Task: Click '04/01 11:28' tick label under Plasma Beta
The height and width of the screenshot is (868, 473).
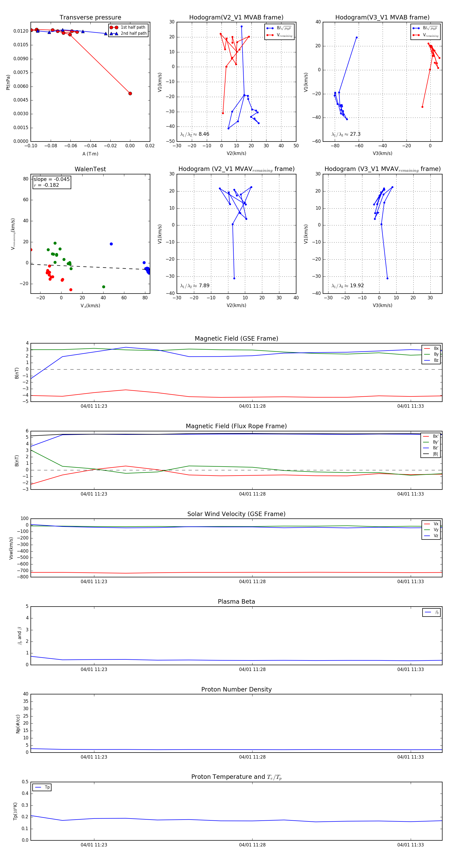Action: click(x=252, y=669)
